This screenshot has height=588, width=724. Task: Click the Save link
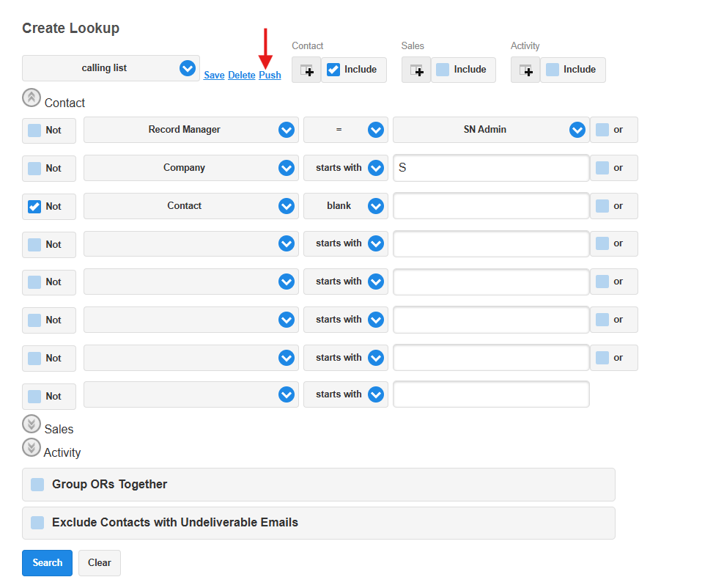click(x=214, y=76)
